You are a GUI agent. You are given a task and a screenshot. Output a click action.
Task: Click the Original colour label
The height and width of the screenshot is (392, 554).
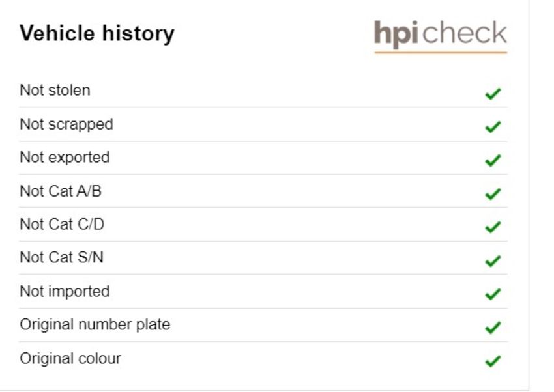click(70, 359)
